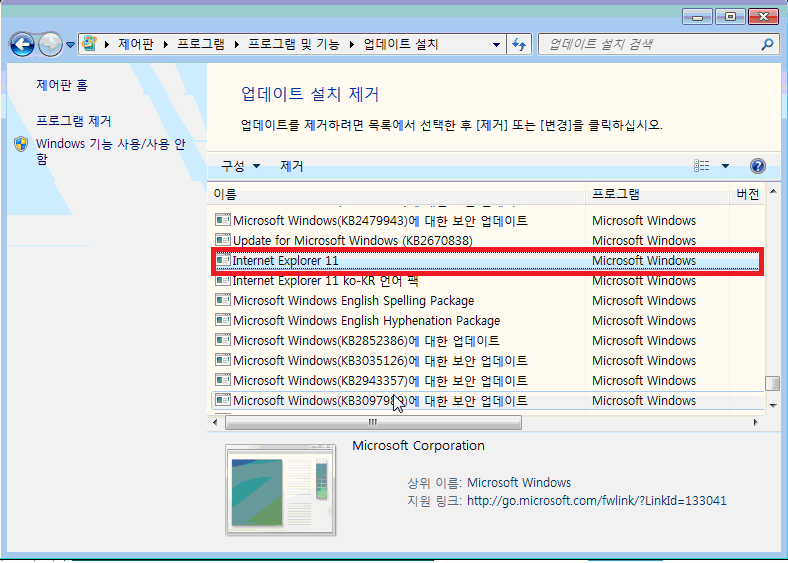The height and width of the screenshot is (563, 788).
Task: Click the Forward navigation arrow
Action: tap(50, 45)
